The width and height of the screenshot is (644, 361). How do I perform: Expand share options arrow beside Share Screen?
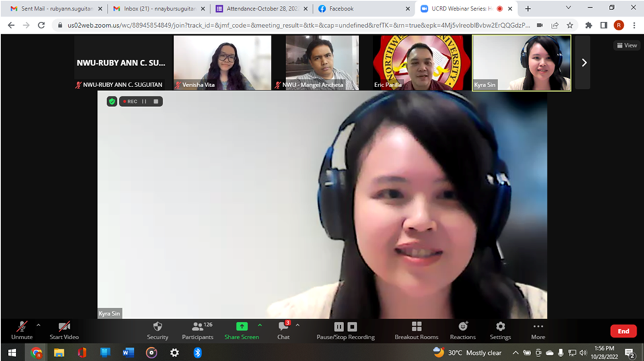click(260, 325)
